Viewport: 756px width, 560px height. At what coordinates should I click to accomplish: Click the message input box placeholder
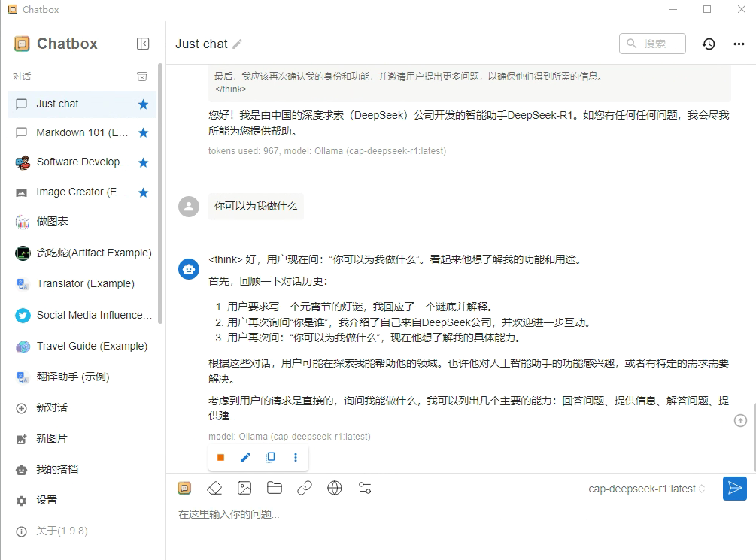pos(229,514)
